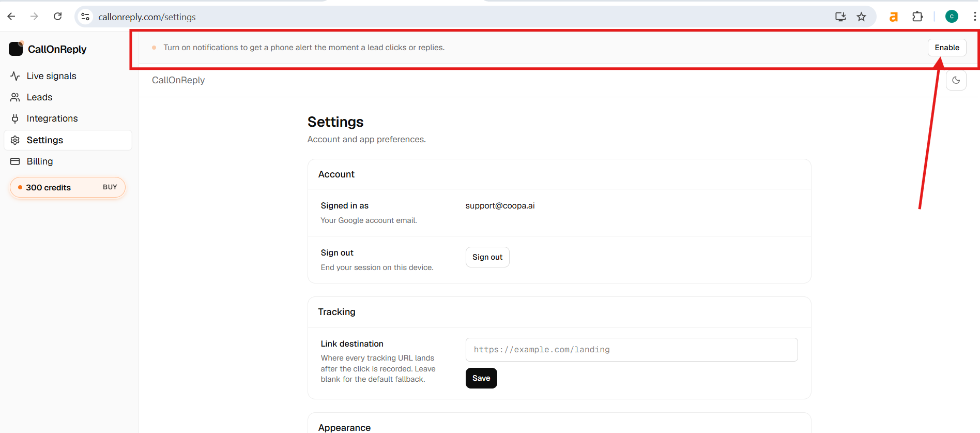Screen dimensions: 980x433
Task: Click the 'Link destination' label
Action: click(x=352, y=344)
